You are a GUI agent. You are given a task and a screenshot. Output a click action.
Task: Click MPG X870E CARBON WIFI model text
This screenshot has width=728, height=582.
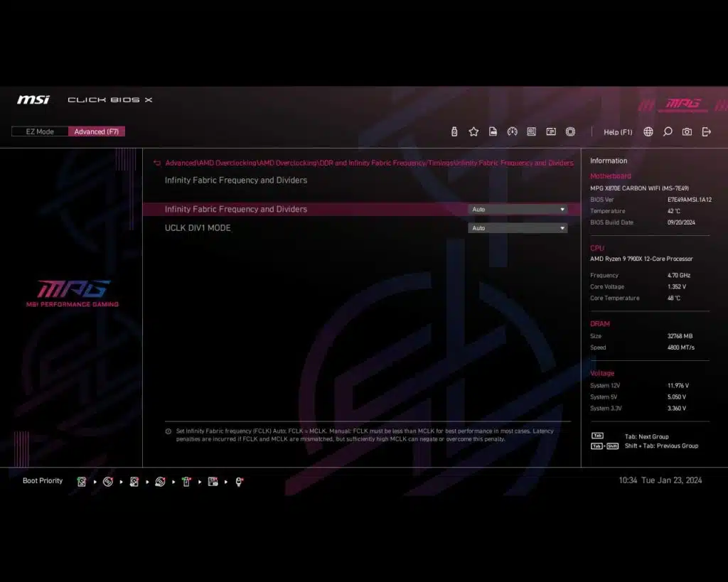[639, 188]
